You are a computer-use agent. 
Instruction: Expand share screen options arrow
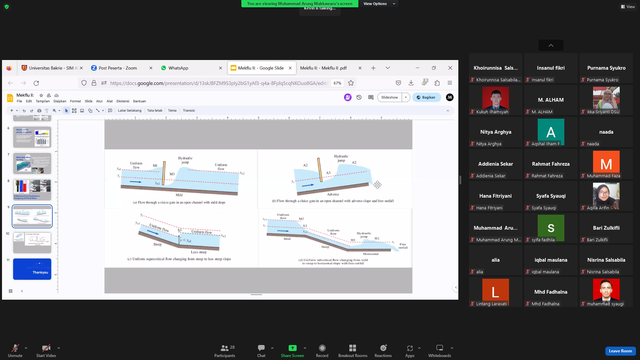[305, 348]
